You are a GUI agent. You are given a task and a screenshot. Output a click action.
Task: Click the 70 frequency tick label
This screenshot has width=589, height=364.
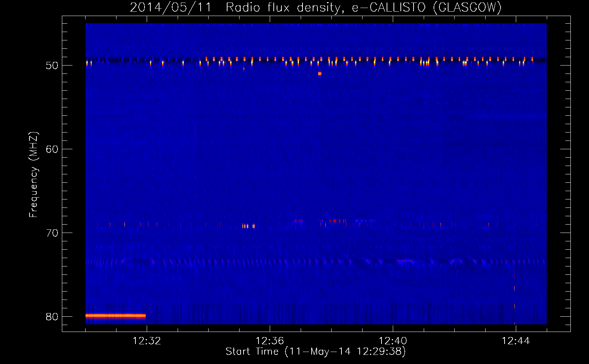pos(52,233)
